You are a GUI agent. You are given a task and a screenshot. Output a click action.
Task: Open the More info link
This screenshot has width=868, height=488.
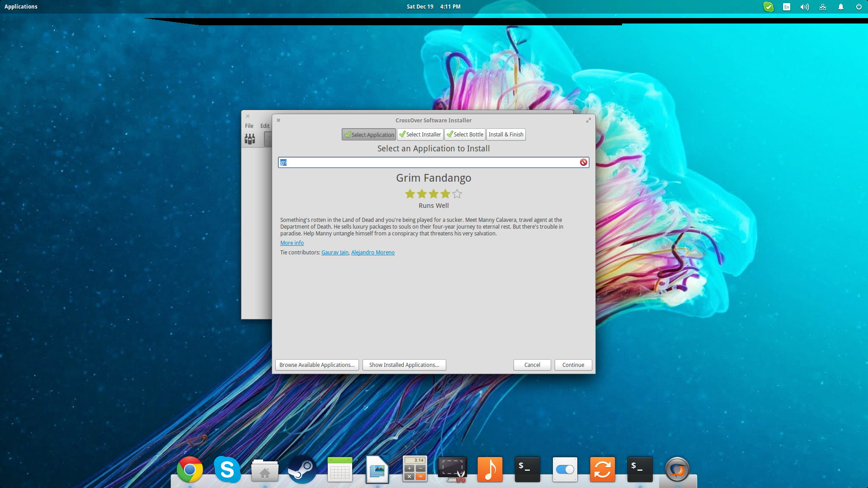point(292,243)
